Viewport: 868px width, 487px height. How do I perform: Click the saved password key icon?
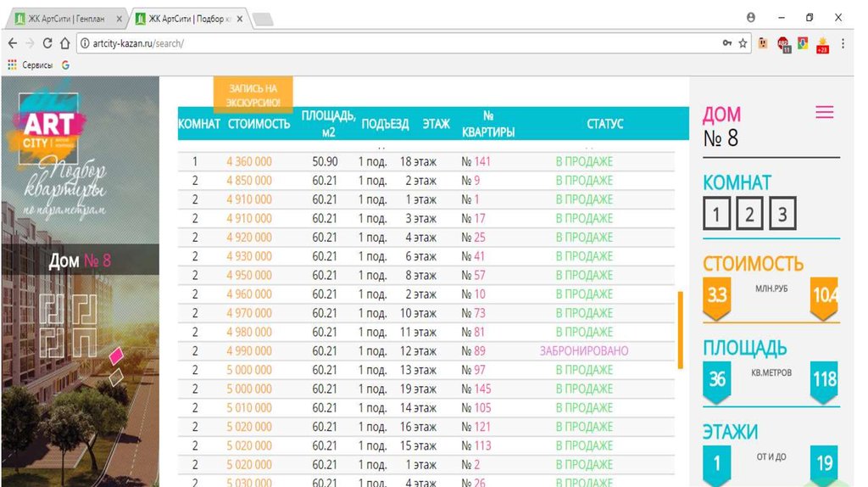[x=727, y=43]
